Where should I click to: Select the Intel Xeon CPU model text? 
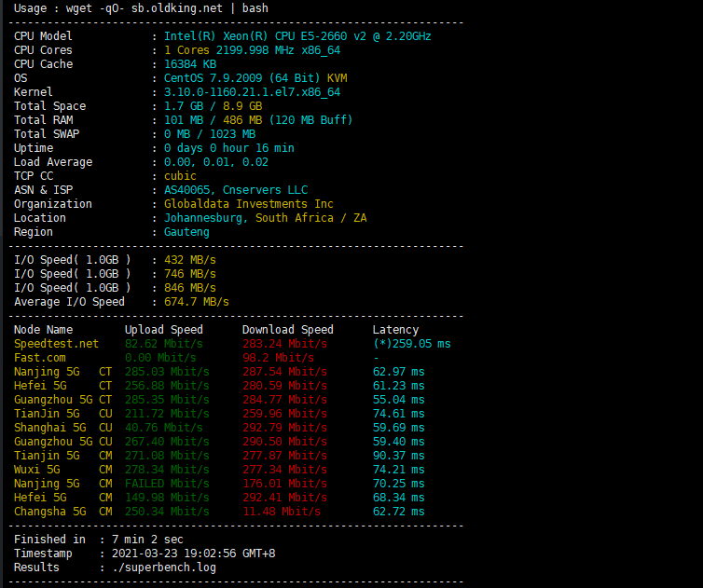[297, 36]
